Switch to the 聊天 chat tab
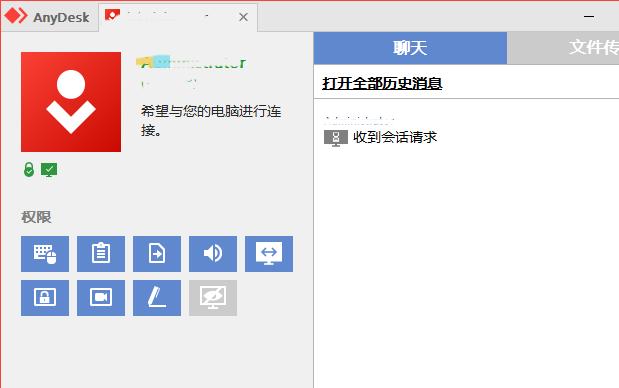The image size is (619, 388). tap(410, 48)
